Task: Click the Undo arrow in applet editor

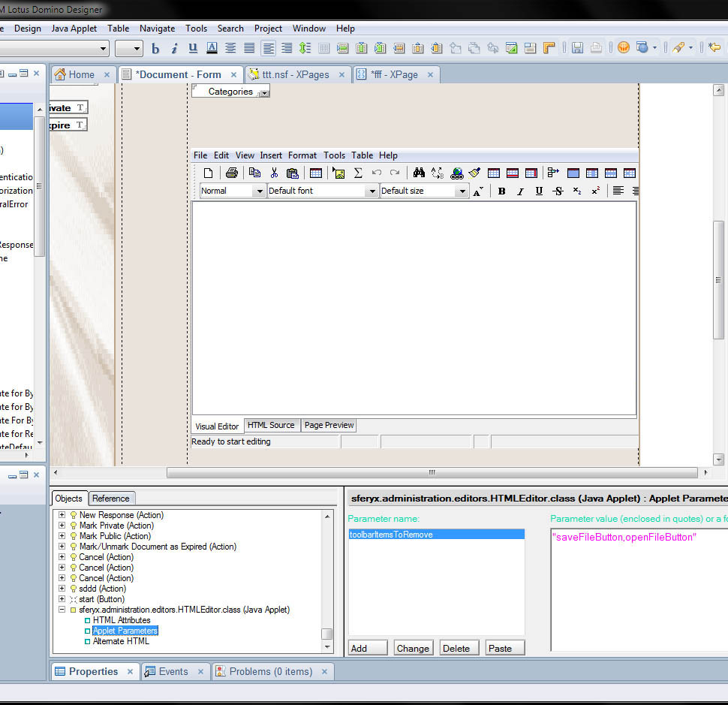Action: click(x=377, y=173)
